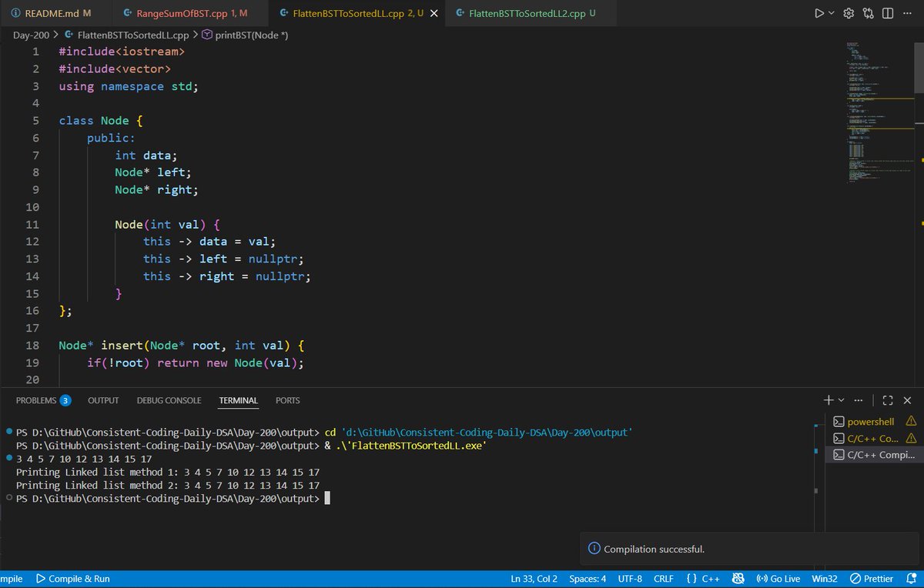Click Win32 configuration in status bar
The image size is (924, 588).
click(x=824, y=579)
